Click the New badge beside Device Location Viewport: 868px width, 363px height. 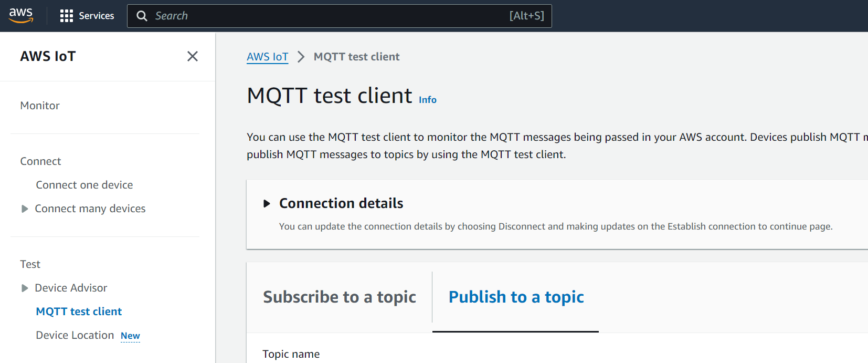coord(130,336)
